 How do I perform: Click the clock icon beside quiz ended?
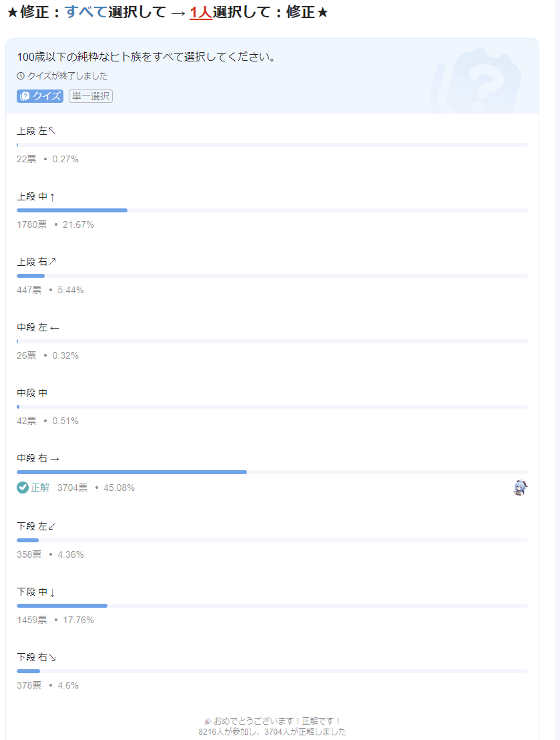click(x=21, y=76)
